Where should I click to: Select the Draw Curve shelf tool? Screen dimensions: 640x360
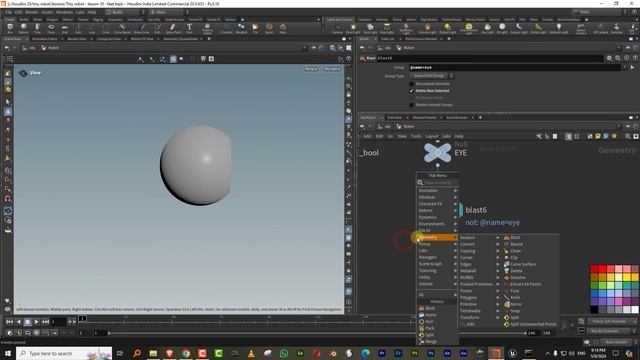coord(141,28)
